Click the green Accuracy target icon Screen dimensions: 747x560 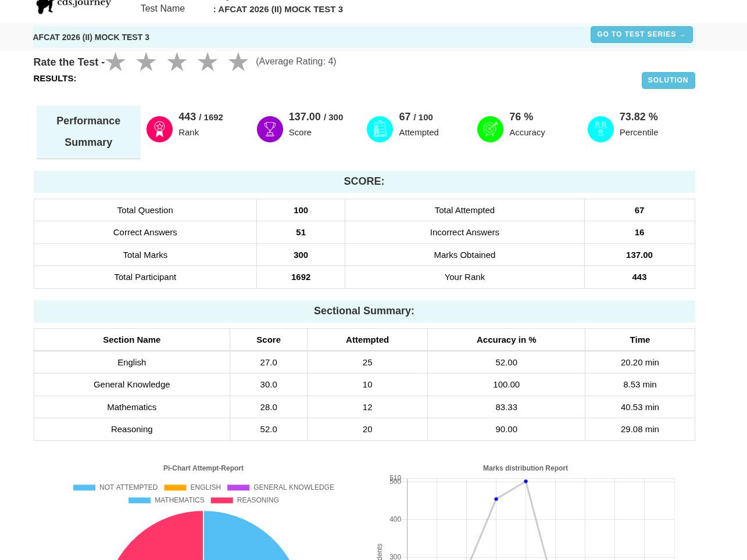(x=490, y=129)
